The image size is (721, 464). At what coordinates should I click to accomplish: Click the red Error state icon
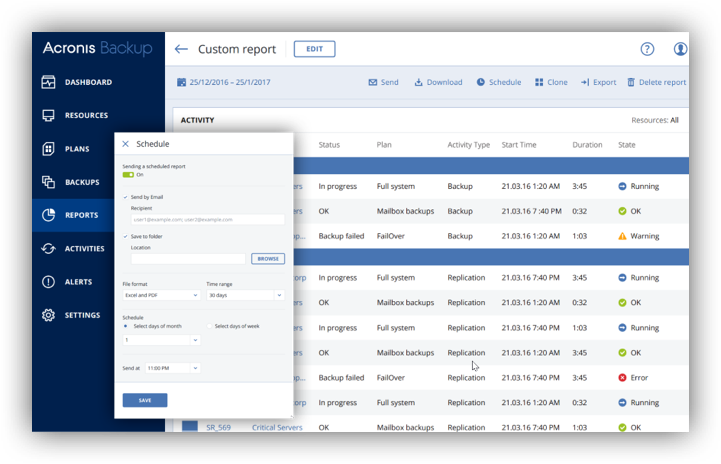click(622, 378)
